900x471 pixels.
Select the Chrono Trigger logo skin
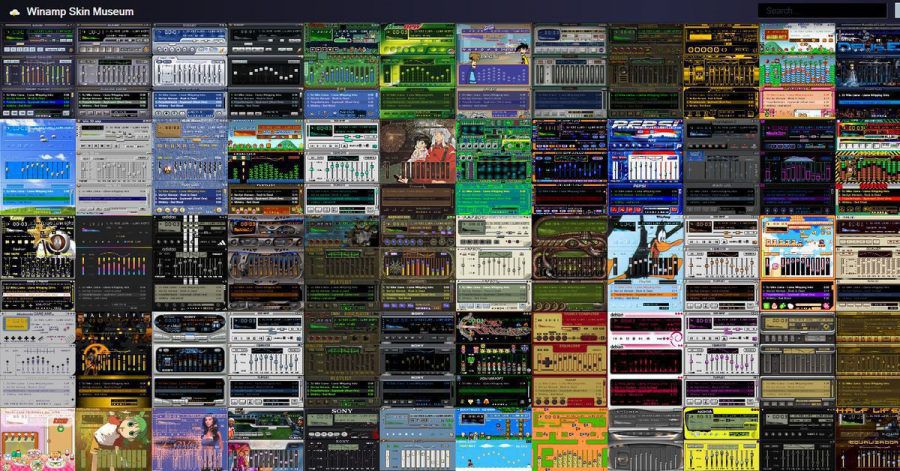[x=494, y=360]
